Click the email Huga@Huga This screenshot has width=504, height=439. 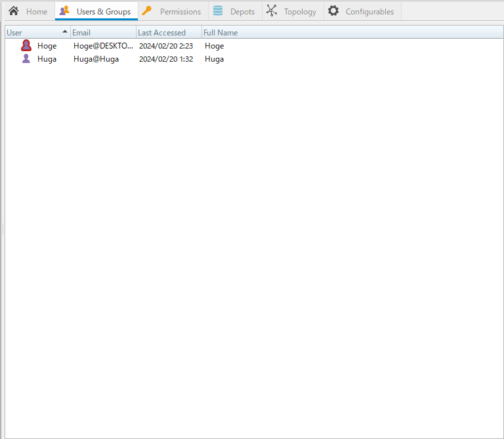[96, 59]
